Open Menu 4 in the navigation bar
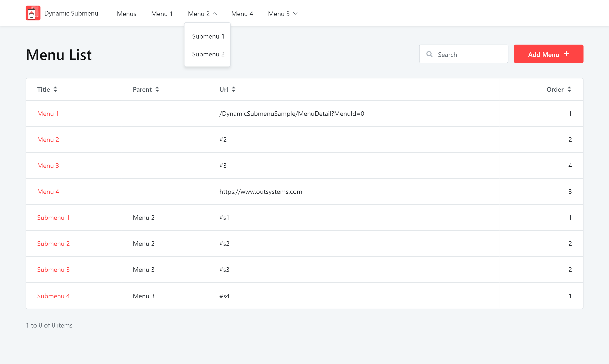Image resolution: width=609 pixels, height=364 pixels. click(242, 14)
